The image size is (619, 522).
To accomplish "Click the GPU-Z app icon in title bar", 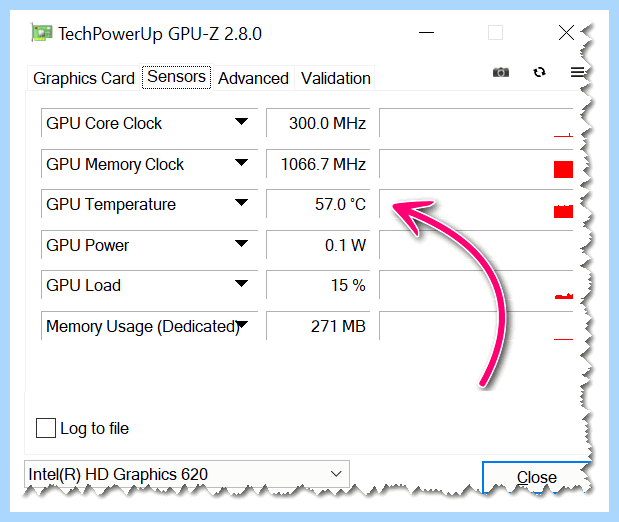I will tap(42, 33).
